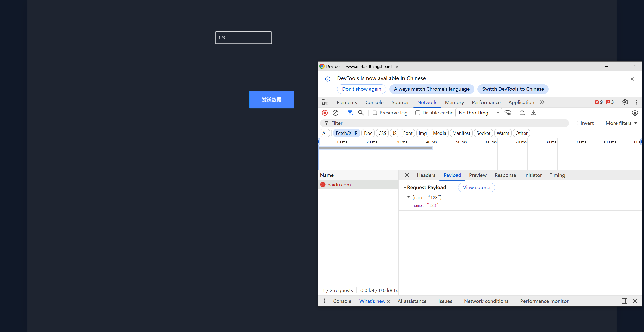Image resolution: width=644 pixels, height=332 pixels.
Task: Collapse the Request Payload section
Action: 405,188
